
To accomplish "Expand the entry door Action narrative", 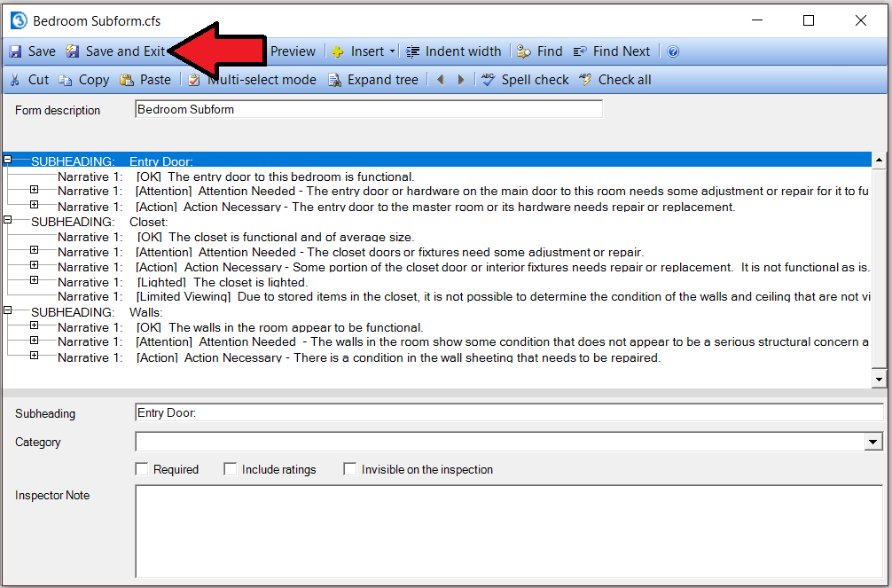I will (x=34, y=204).
